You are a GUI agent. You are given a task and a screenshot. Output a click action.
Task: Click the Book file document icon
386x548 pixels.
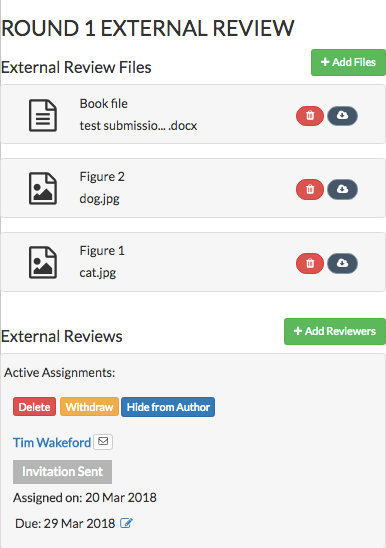43,115
